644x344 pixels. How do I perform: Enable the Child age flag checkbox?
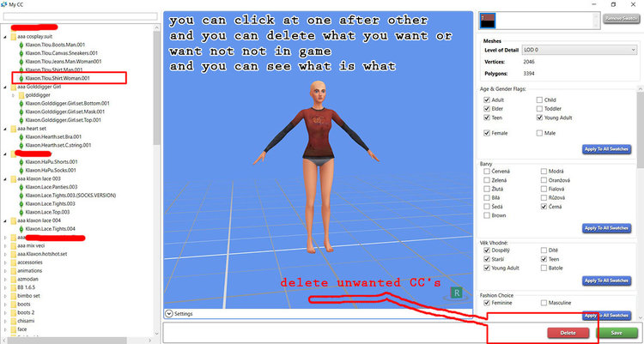pyautogui.click(x=539, y=100)
